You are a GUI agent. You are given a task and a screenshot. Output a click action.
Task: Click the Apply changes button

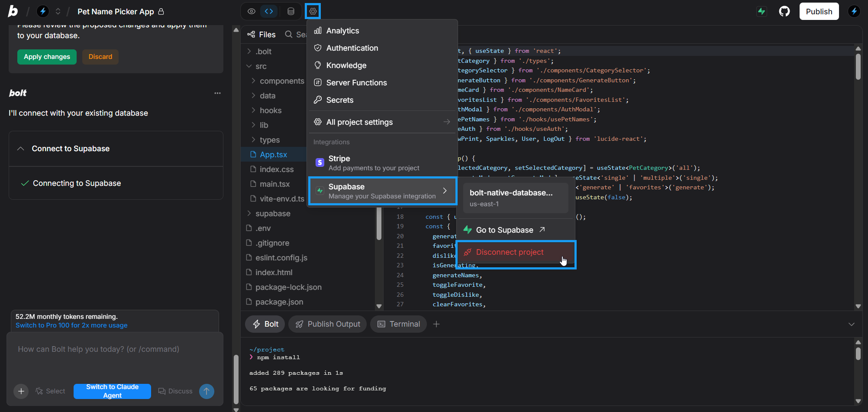[x=47, y=57]
